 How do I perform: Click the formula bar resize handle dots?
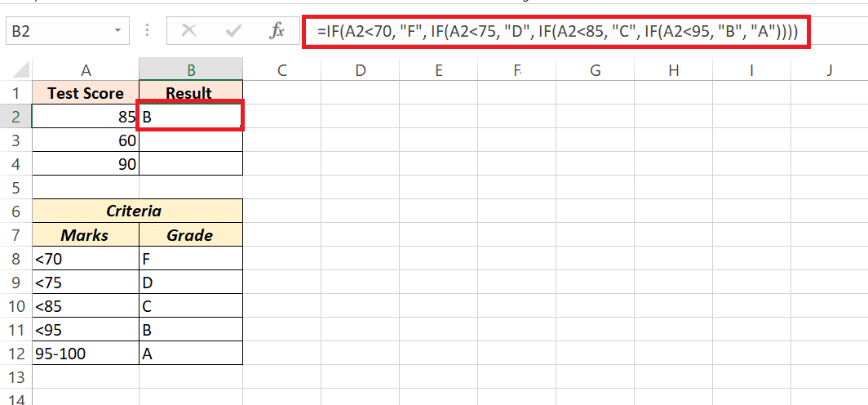pos(148,32)
